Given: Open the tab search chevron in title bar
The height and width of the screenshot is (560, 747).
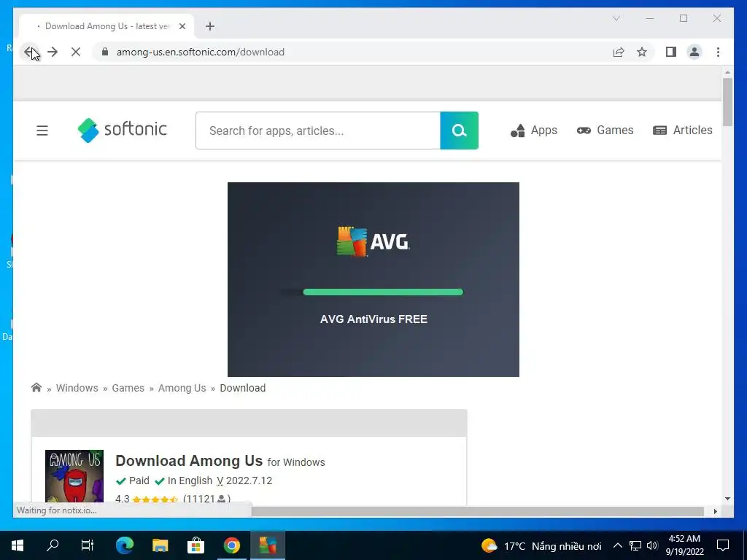Looking at the screenshot, I should (616, 18).
